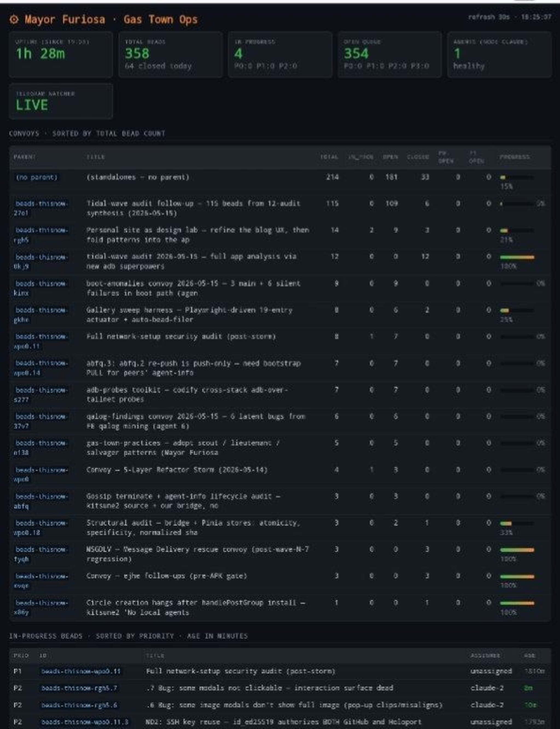Click assignee claude-2 on rgh5.7 row
The height and width of the screenshot is (729, 560).
[487, 688]
